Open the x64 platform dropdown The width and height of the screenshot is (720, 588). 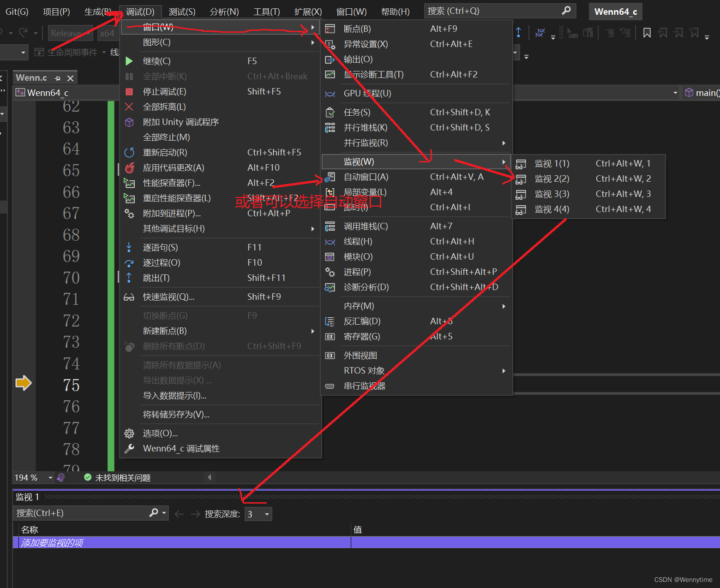(107, 33)
